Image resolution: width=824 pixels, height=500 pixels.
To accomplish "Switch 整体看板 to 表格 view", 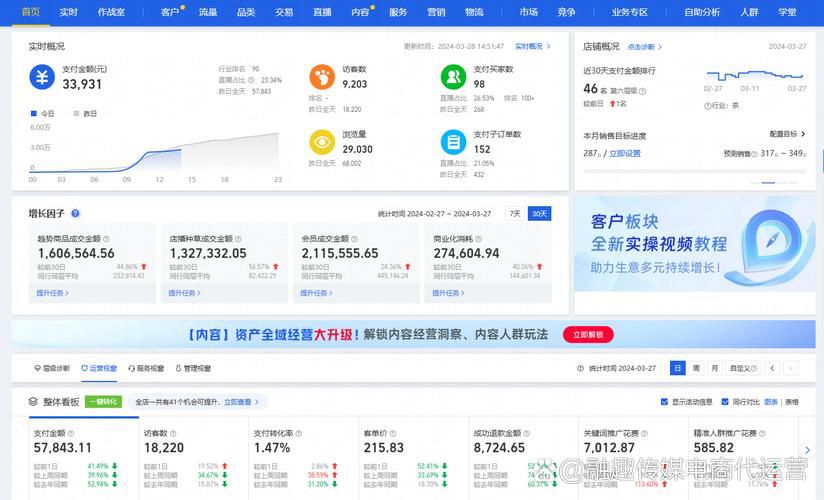I will (x=792, y=402).
